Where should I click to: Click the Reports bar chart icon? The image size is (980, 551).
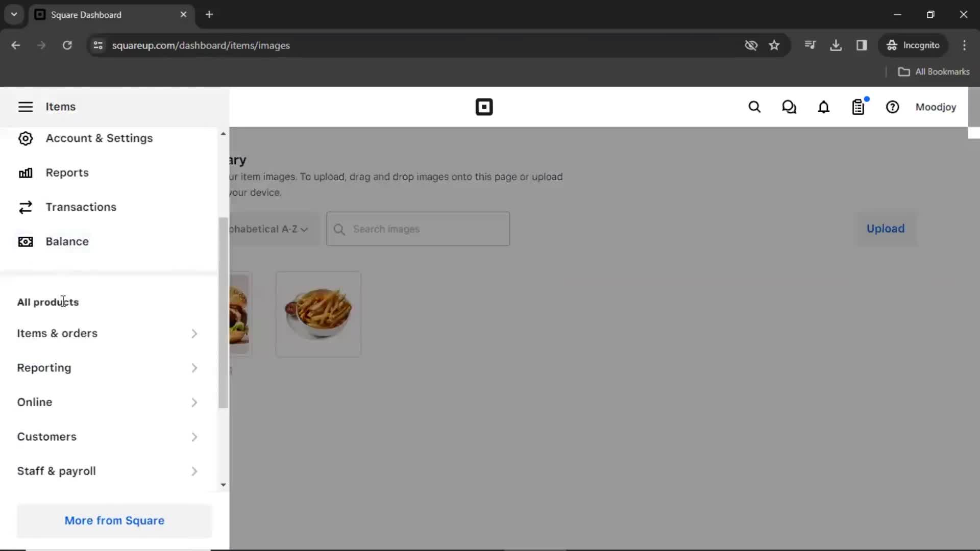(25, 172)
